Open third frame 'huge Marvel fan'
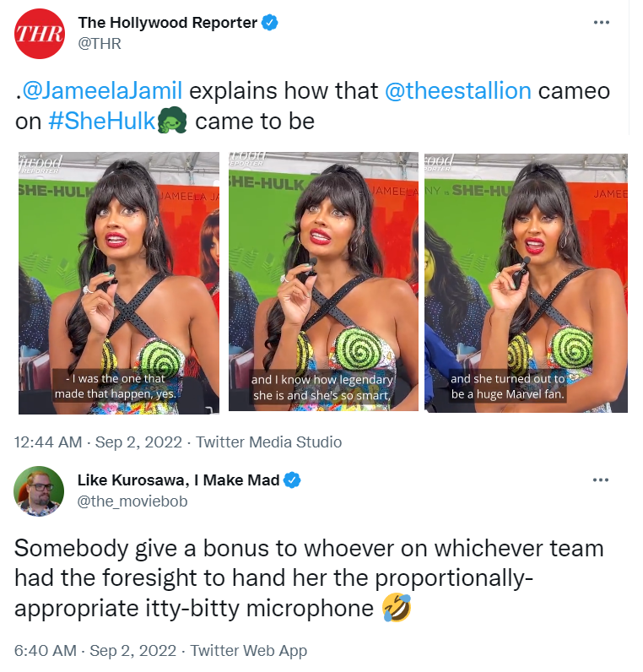The height and width of the screenshot is (672, 643). pos(526,283)
